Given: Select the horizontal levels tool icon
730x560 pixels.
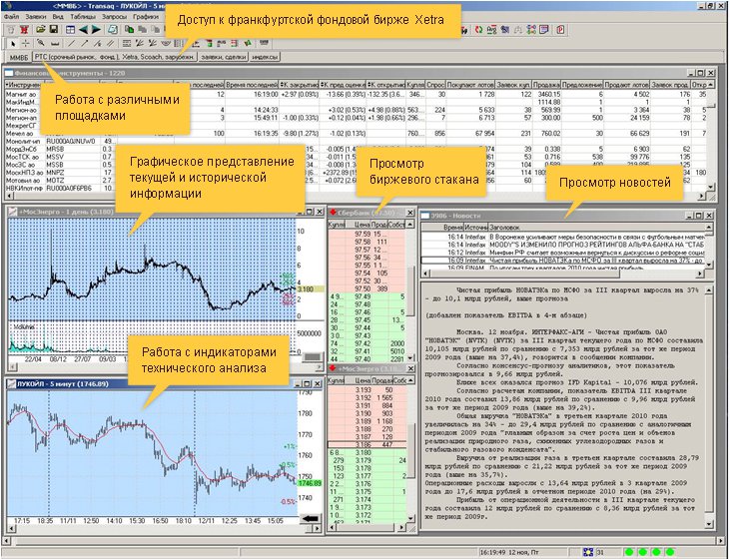Looking at the screenshot, I should pyautogui.click(x=126, y=44).
